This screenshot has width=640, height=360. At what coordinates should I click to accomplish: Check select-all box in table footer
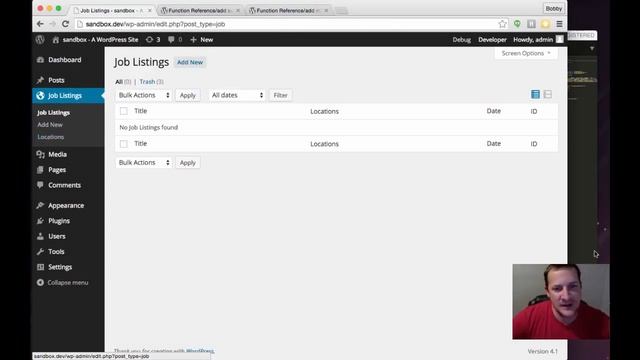coord(124,144)
